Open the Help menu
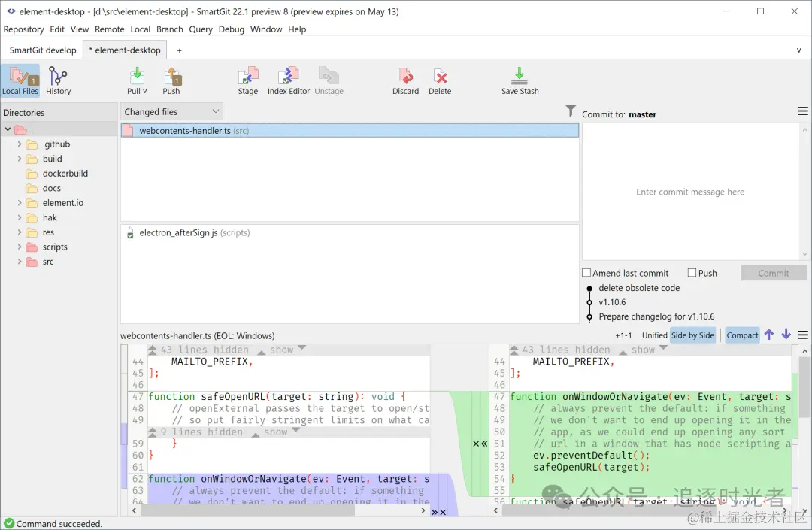Image resolution: width=812 pixels, height=530 pixels. (x=297, y=29)
